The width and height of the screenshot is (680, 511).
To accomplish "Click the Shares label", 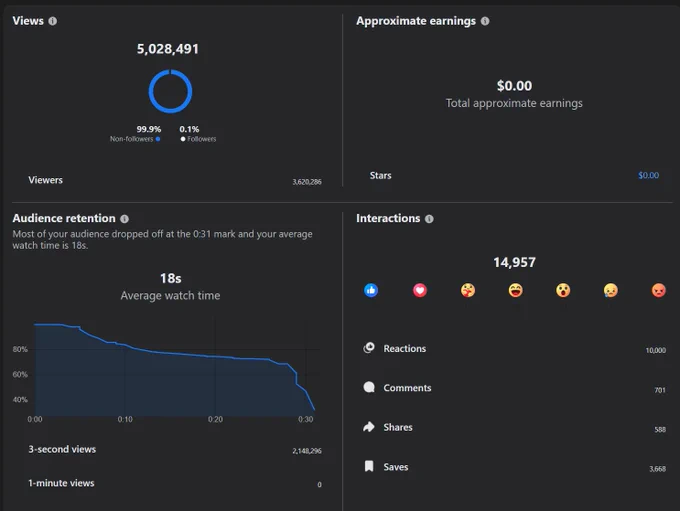I will 398,428.
